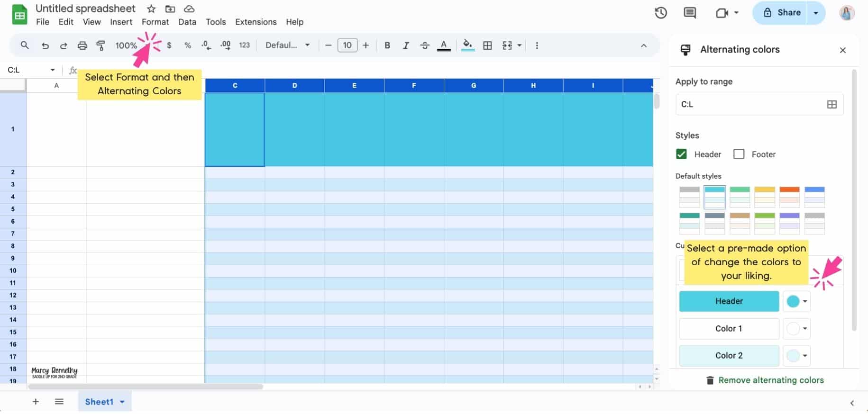Add a new sheet with plus icon

click(x=36, y=402)
